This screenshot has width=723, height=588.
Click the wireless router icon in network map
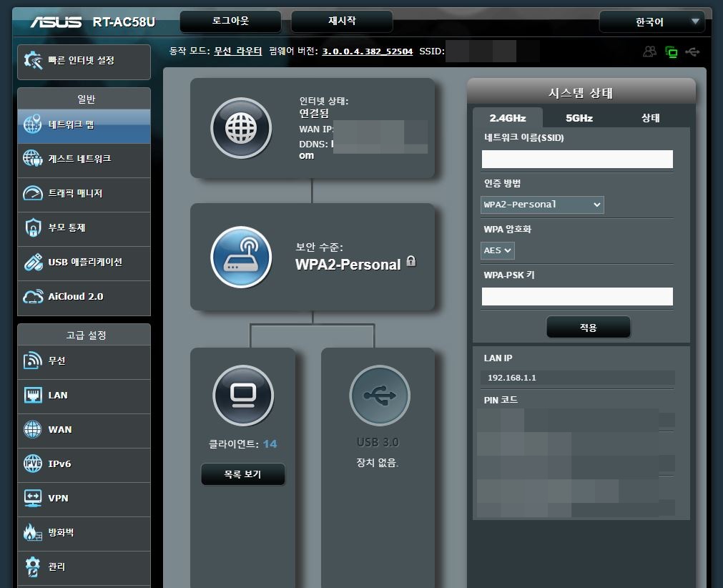tap(241, 257)
